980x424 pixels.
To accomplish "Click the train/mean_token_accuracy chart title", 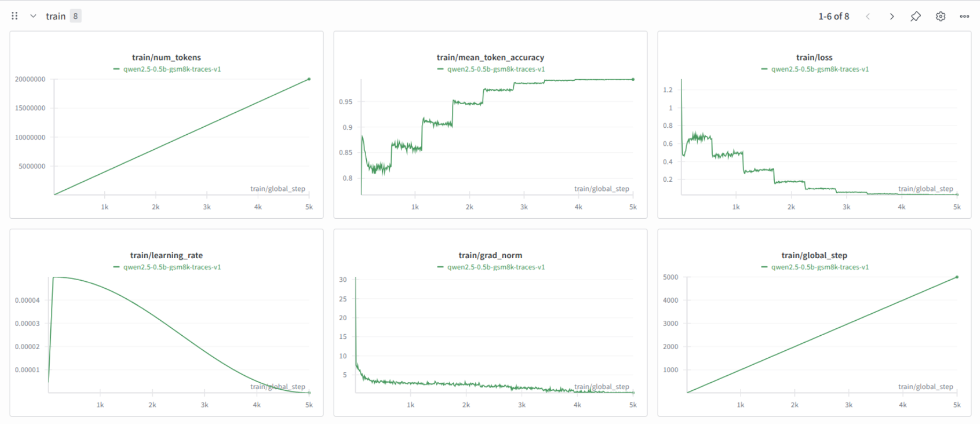I will pos(490,57).
